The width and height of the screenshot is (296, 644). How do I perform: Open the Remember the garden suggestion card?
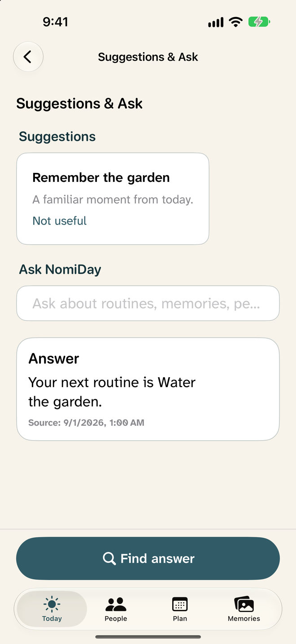pos(113,199)
